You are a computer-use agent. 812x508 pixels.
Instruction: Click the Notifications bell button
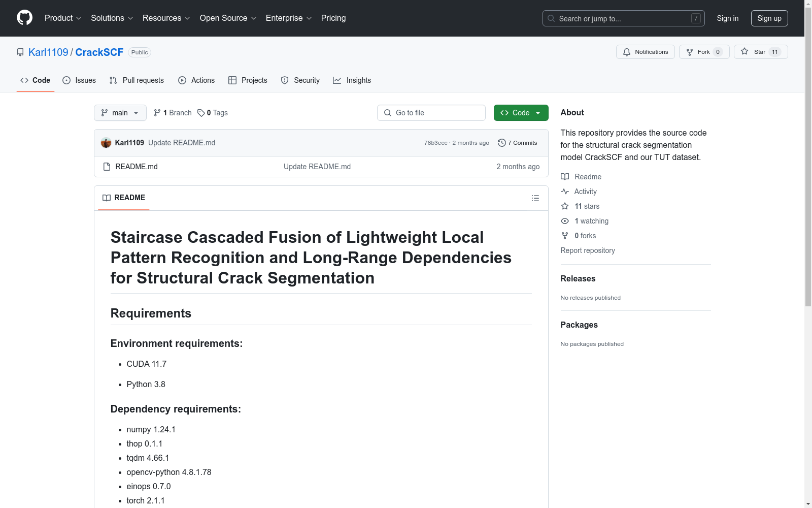(646, 52)
